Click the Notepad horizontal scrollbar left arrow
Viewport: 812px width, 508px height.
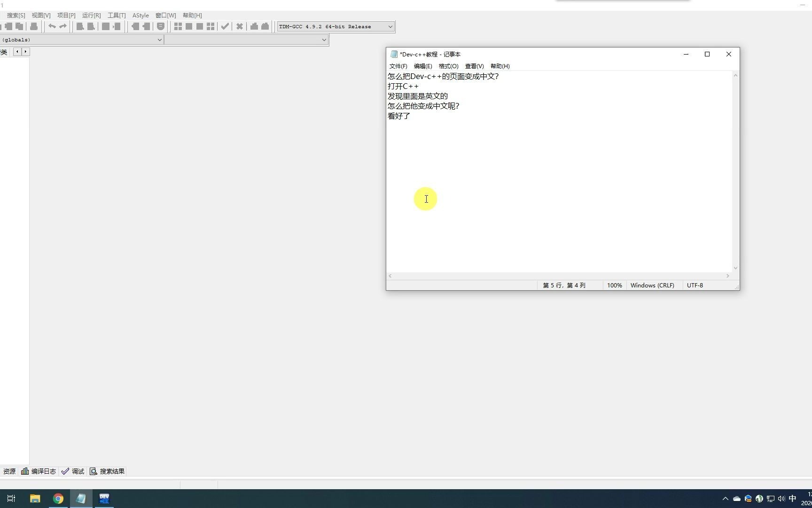point(390,276)
